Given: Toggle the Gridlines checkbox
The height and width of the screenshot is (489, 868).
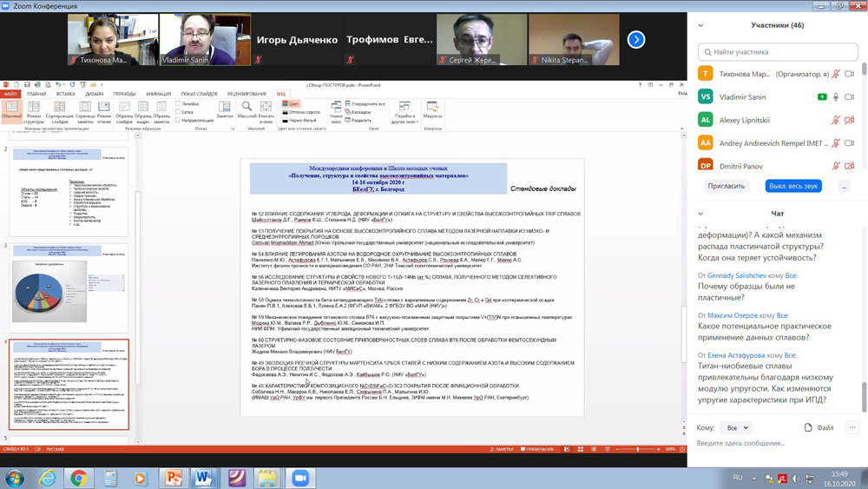Looking at the screenshot, I should click(x=178, y=112).
